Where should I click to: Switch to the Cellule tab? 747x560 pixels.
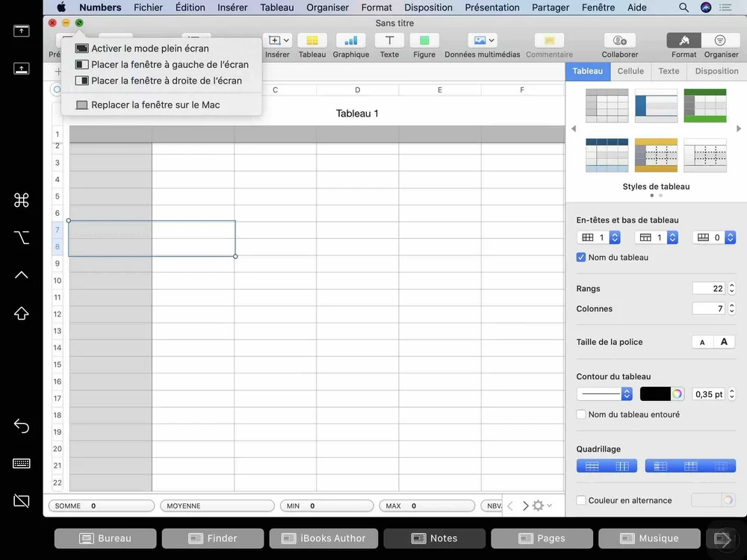point(630,71)
